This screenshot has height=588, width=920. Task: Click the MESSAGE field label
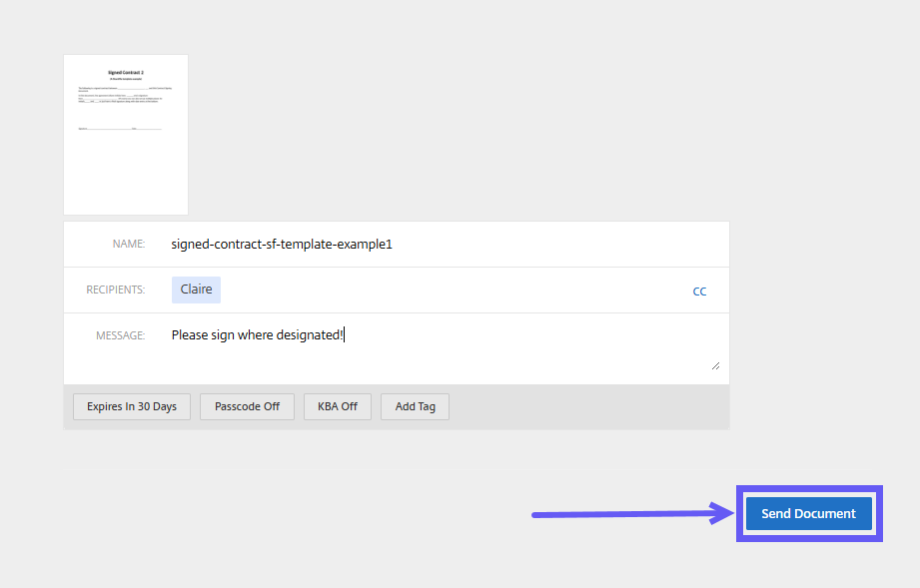tap(120, 336)
